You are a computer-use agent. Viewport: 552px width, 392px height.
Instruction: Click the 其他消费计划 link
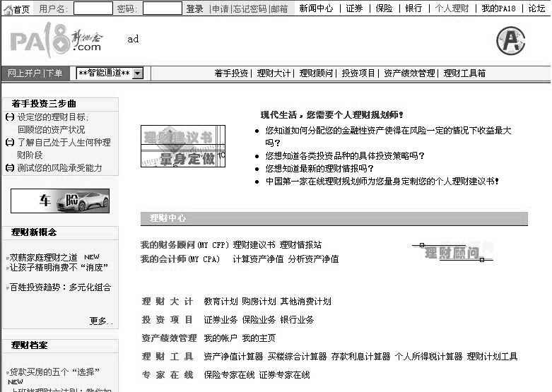click(x=305, y=302)
